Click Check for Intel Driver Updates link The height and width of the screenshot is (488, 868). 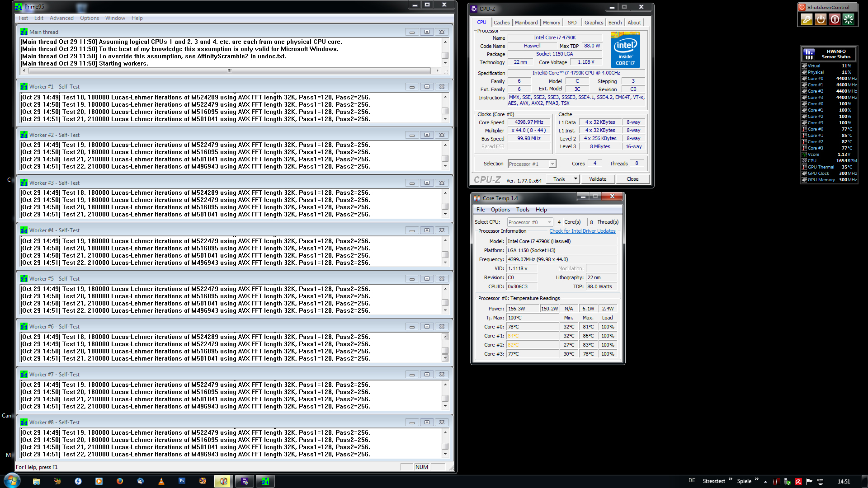[x=582, y=231]
